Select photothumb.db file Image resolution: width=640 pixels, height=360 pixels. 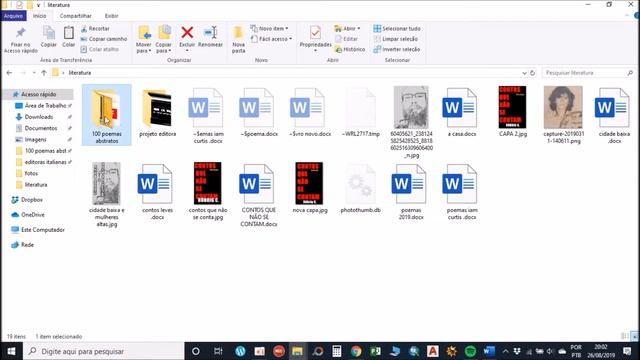pos(360,189)
